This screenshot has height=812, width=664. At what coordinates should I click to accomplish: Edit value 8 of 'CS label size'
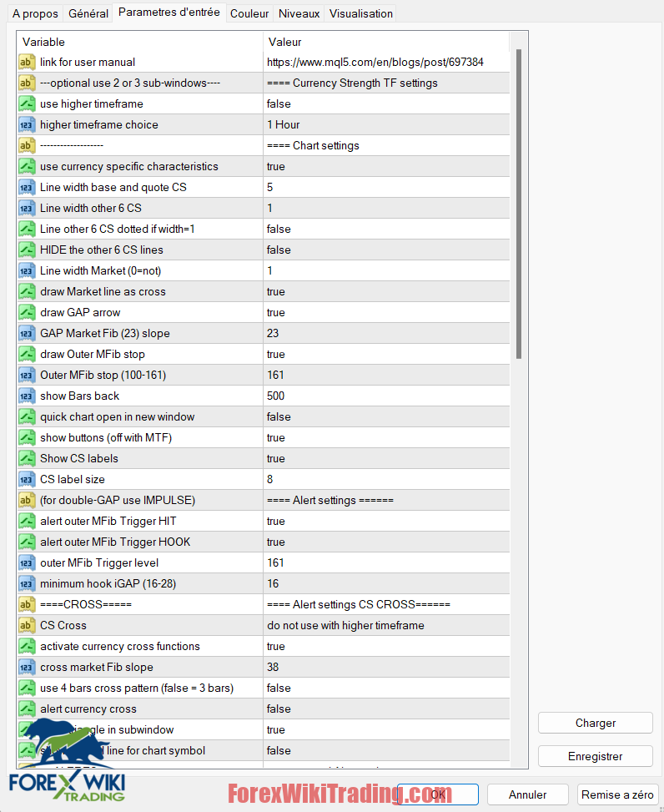386,480
